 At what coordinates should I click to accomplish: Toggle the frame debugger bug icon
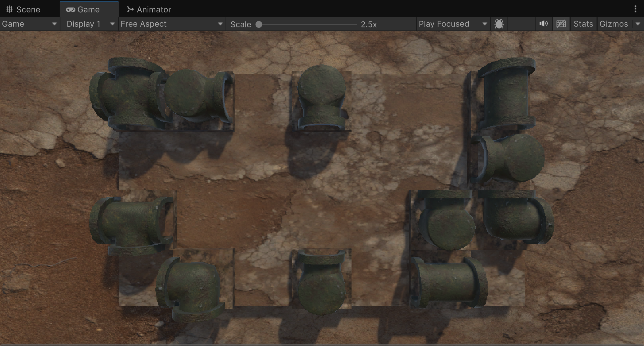pos(499,24)
